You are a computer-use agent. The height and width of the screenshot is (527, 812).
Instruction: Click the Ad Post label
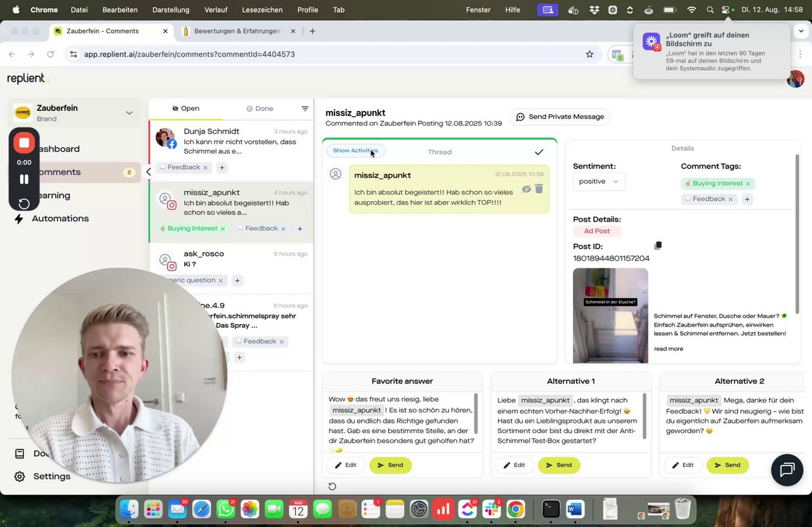(597, 231)
